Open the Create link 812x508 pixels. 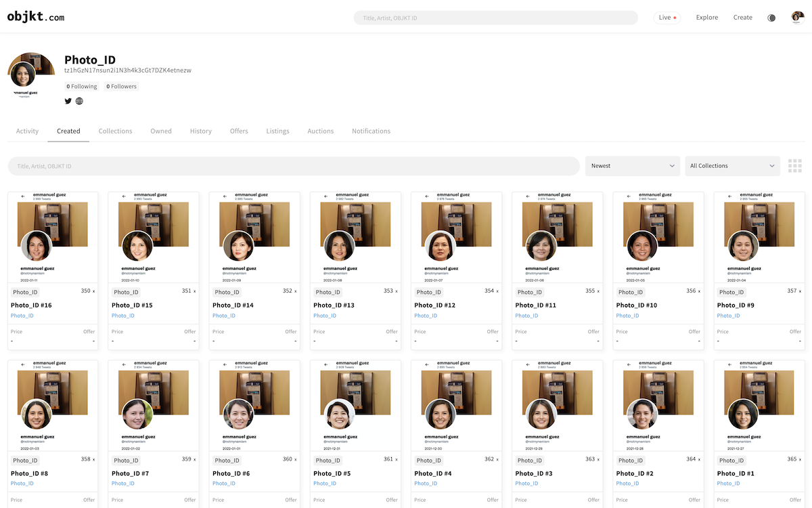tap(743, 18)
